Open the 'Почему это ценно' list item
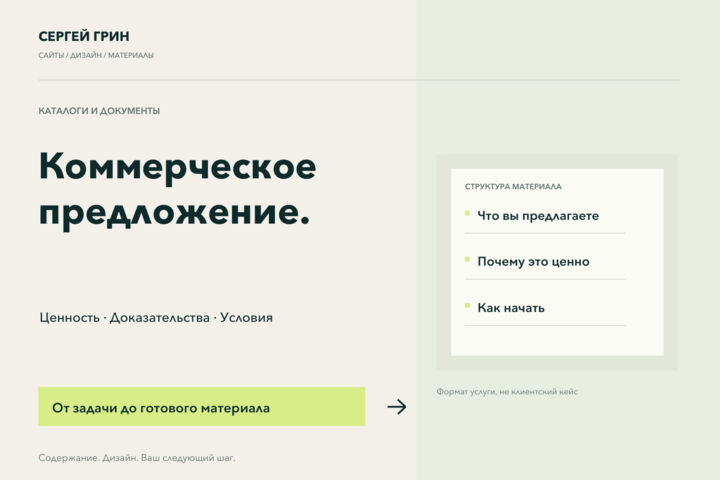 pyautogui.click(x=534, y=262)
